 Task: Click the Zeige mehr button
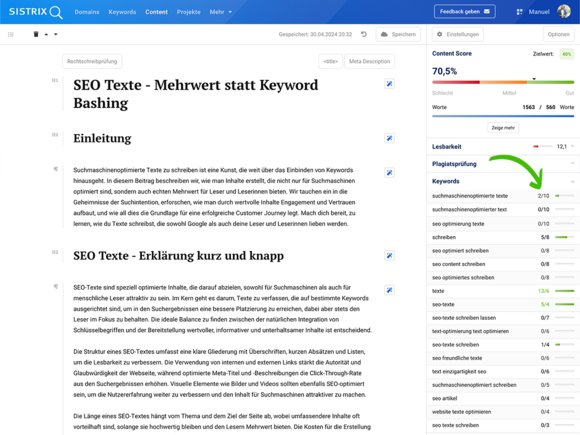[503, 128]
